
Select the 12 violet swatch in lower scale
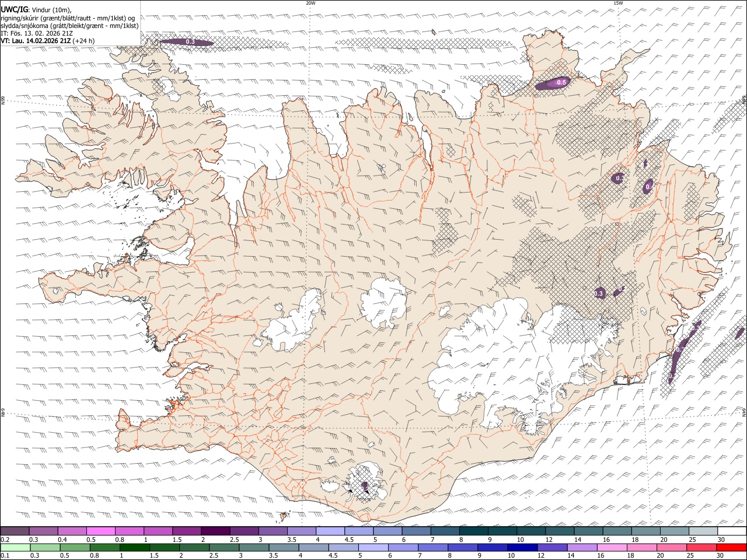click(552, 547)
